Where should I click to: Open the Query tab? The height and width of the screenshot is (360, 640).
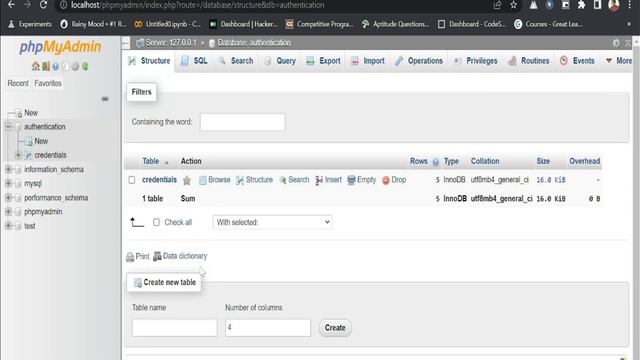point(280,61)
